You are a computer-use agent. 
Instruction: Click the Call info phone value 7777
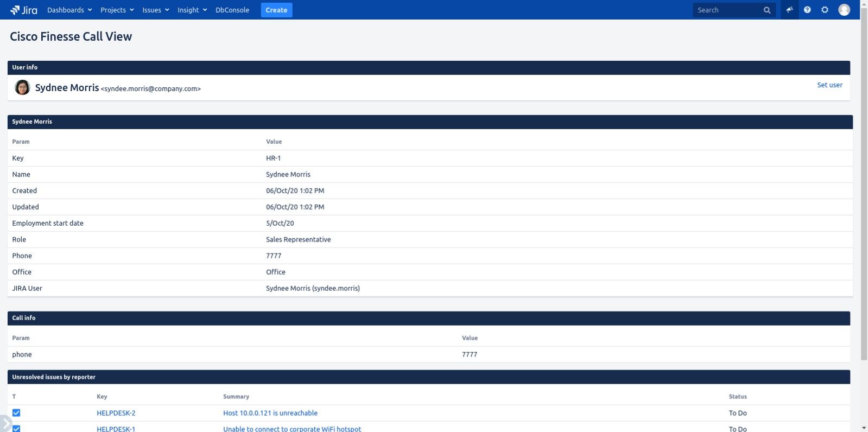coord(470,354)
